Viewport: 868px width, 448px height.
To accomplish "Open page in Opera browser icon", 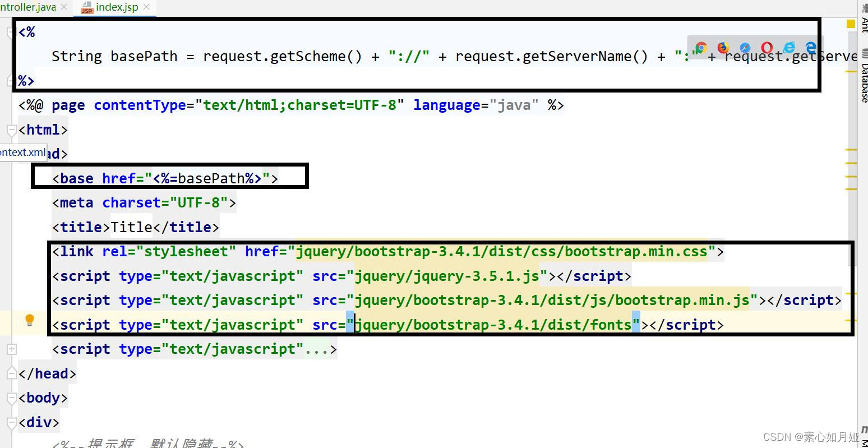I will [767, 48].
